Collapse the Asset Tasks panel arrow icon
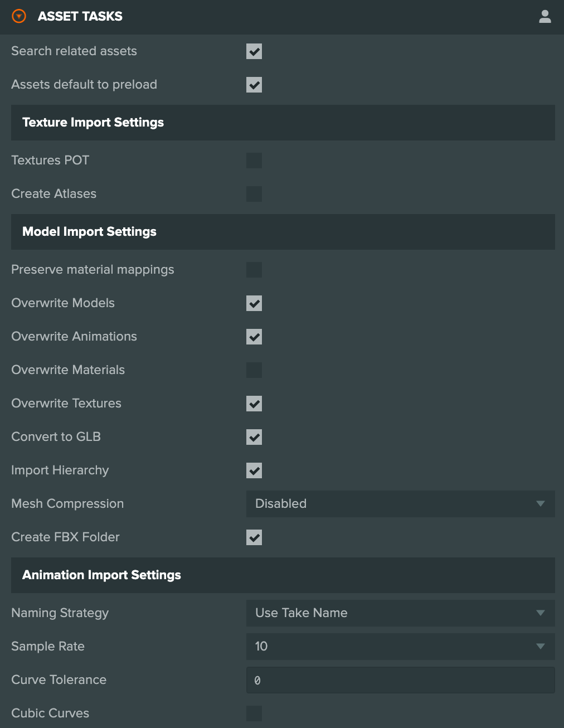 [19, 16]
